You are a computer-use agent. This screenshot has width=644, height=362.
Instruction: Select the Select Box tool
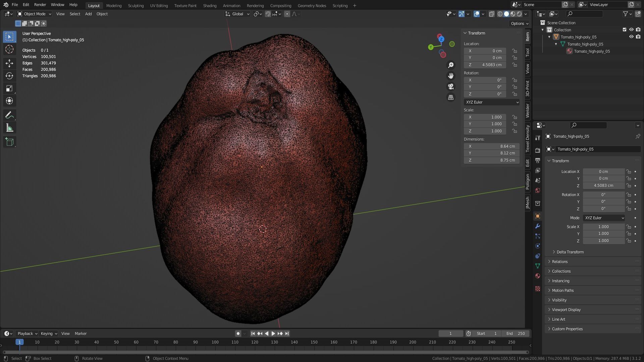pos(9,37)
